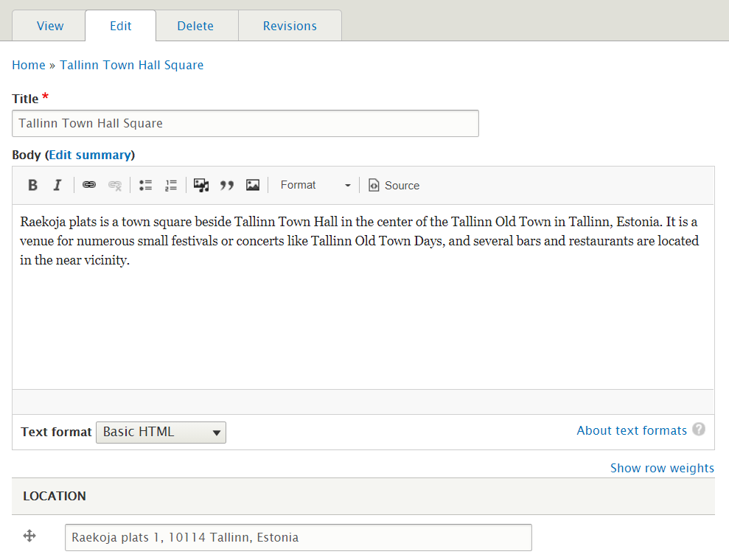The width and height of the screenshot is (729, 560).
Task: Follow the About text formats link
Action: pos(632,430)
